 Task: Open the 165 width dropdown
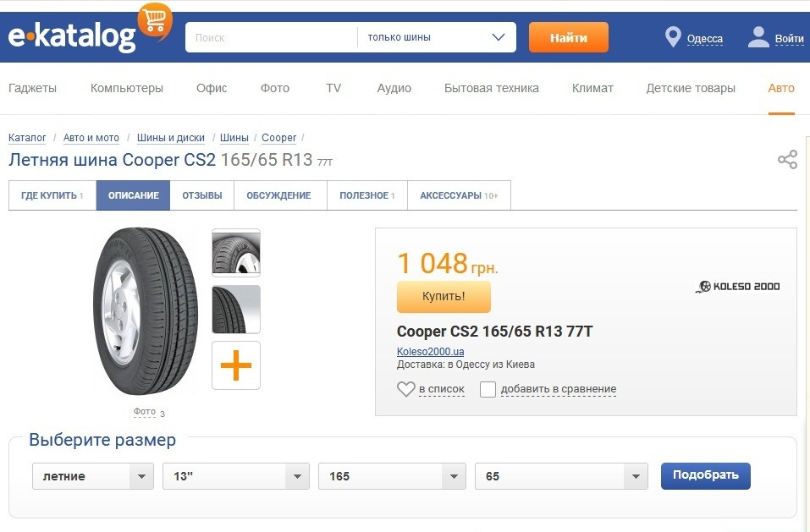(x=392, y=476)
